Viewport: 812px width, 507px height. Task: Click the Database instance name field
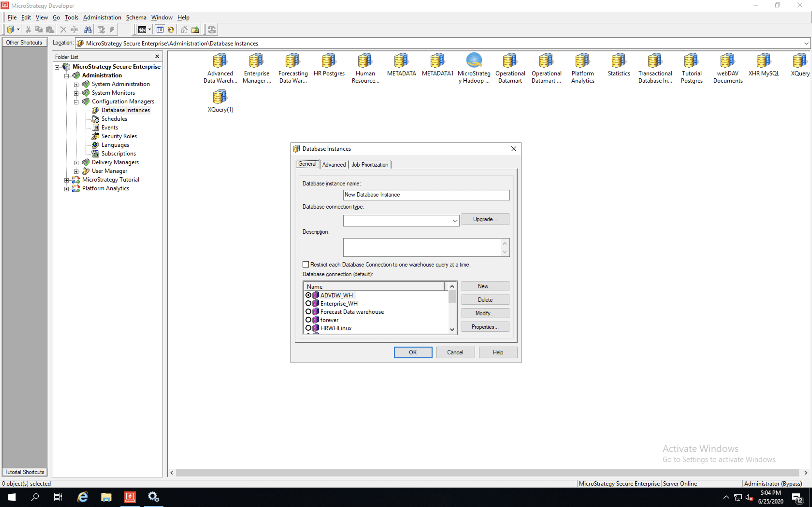(x=426, y=195)
